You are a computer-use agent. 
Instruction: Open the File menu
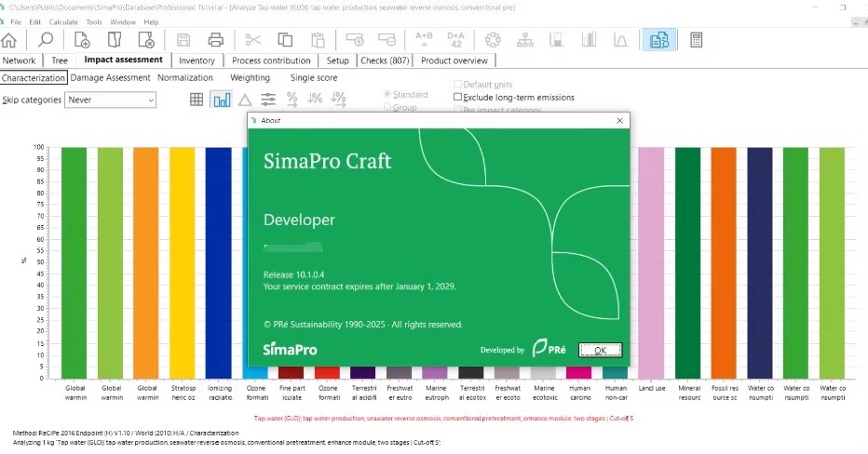[x=16, y=22]
